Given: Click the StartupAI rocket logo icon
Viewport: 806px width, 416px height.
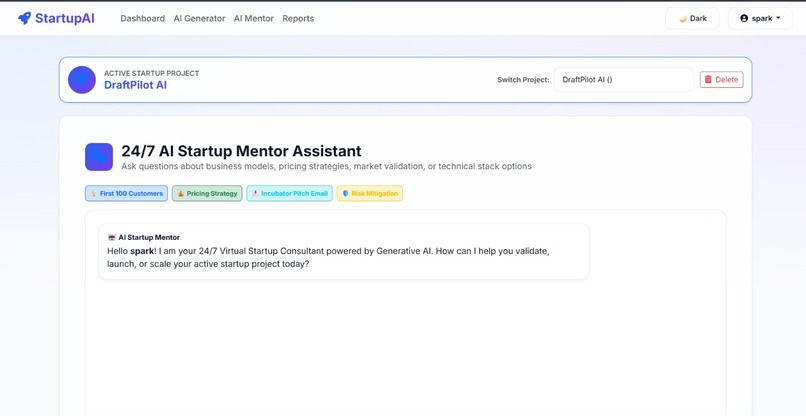Looking at the screenshot, I should (24, 19).
